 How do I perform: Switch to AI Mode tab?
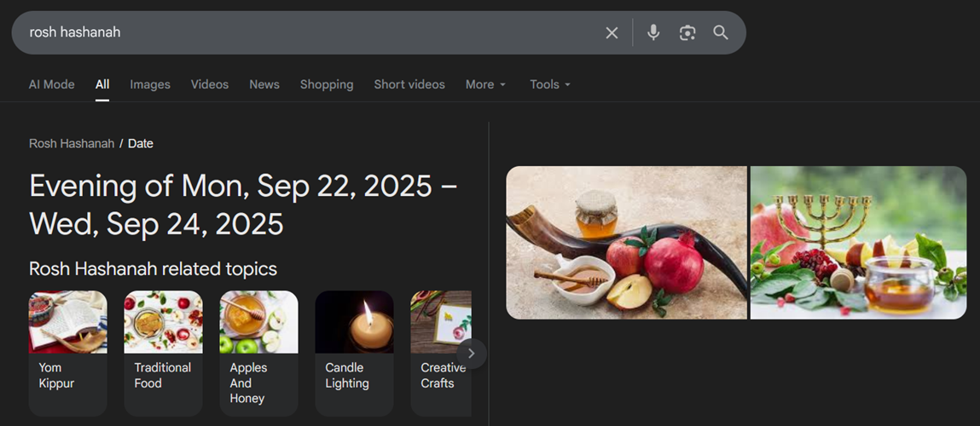tap(52, 84)
